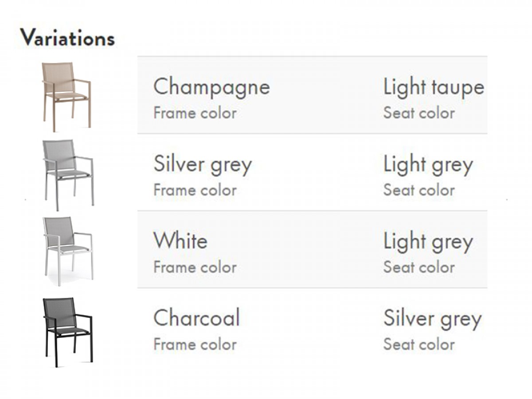
Task: Select the Champagne frame color label
Action: coord(211,87)
